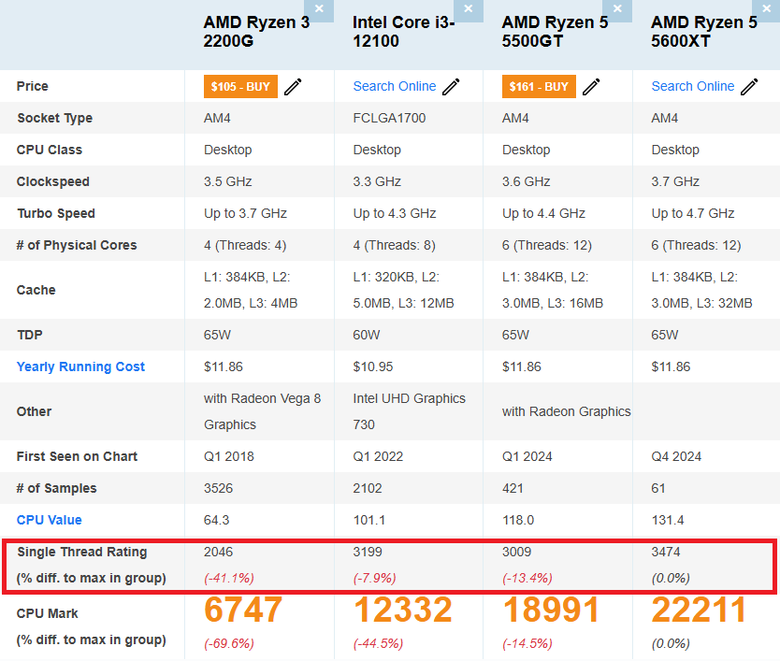Click the (-69.6%) CPU Mark difference
This screenshot has width=780, height=661.
(x=229, y=644)
